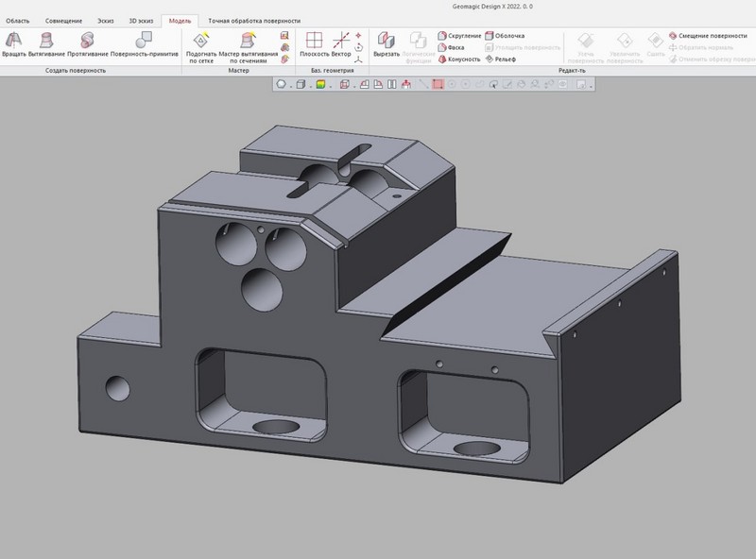Add reference coordinate system icon
Image resolution: width=756 pixels, height=559 pixels.
[x=358, y=59]
